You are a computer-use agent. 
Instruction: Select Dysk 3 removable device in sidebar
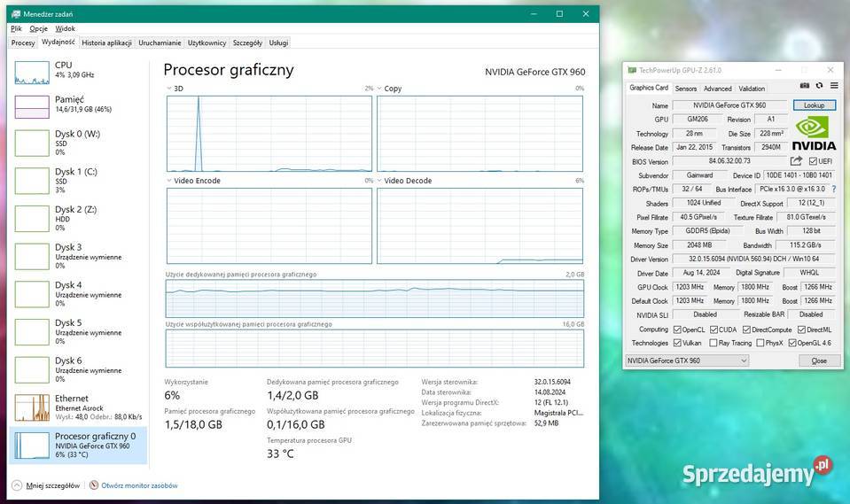point(78,256)
